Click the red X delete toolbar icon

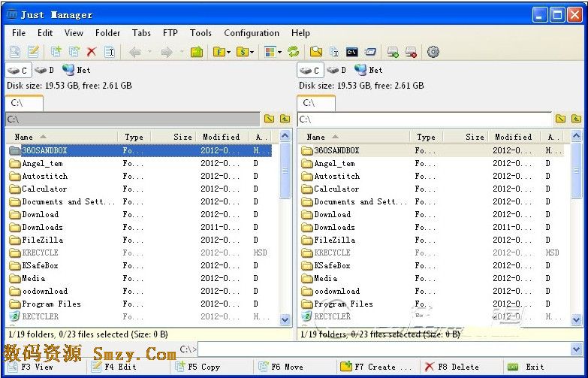(x=91, y=52)
